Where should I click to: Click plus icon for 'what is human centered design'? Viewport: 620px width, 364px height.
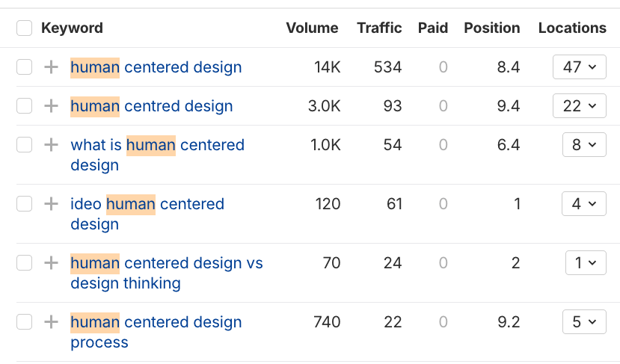click(51, 145)
